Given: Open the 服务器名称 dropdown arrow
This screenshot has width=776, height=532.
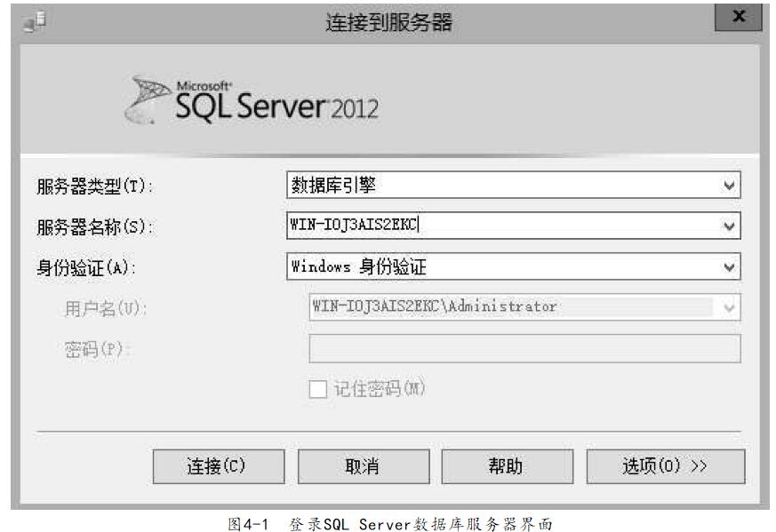Looking at the screenshot, I should tap(729, 226).
